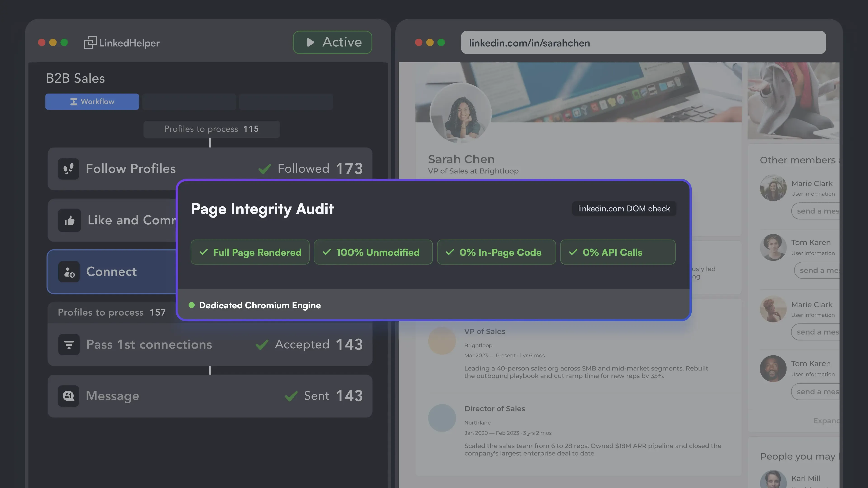The width and height of the screenshot is (868, 488).
Task: Click the Director of Sales job title
Action: pos(495,409)
